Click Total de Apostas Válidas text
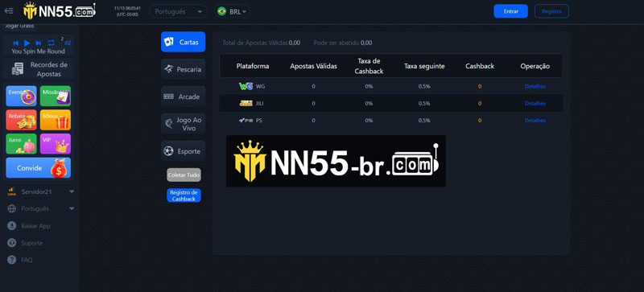 tap(255, 43)
